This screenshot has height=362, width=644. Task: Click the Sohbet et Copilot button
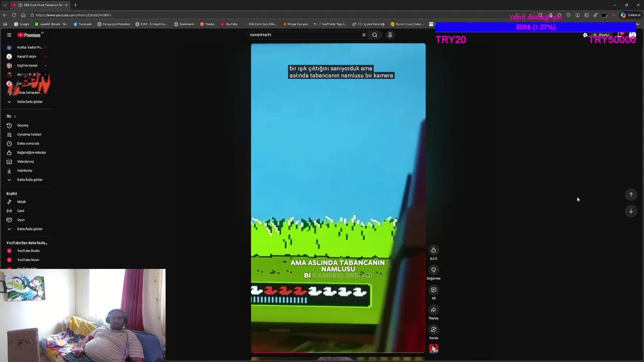(630, 15)
